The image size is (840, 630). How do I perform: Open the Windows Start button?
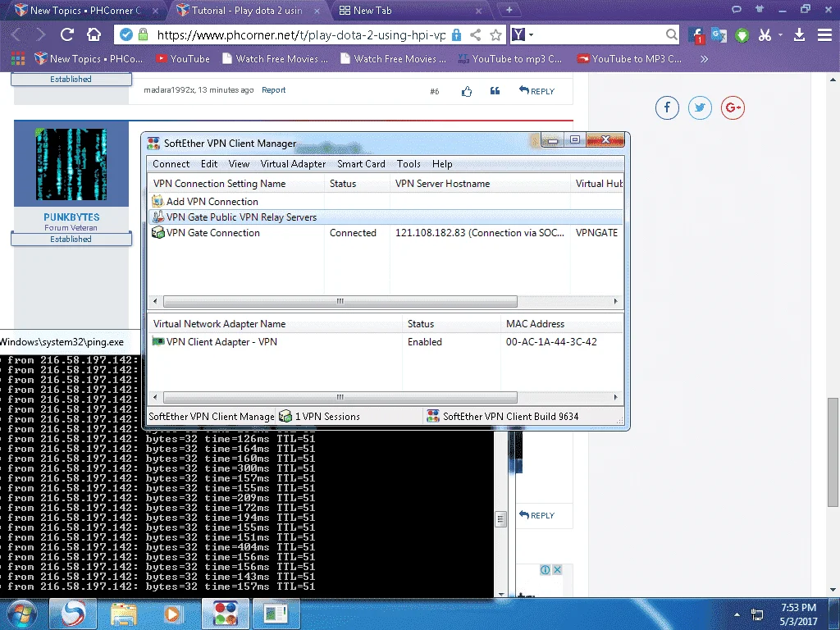[x=22, y=614]
